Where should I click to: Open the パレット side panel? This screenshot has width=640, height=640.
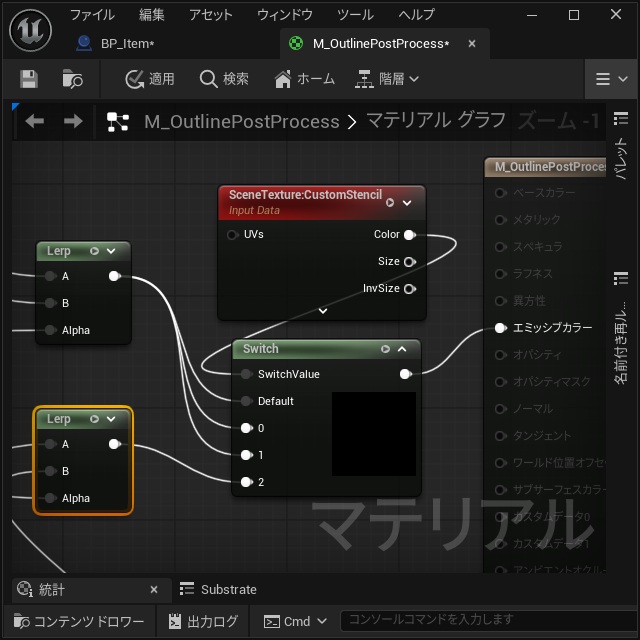pos(621,158)
